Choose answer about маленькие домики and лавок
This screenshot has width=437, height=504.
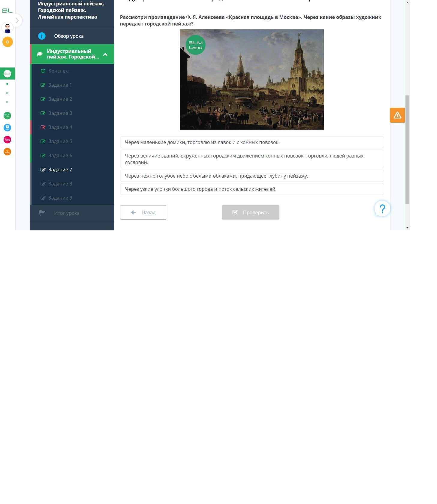click(x=252, y=142)
